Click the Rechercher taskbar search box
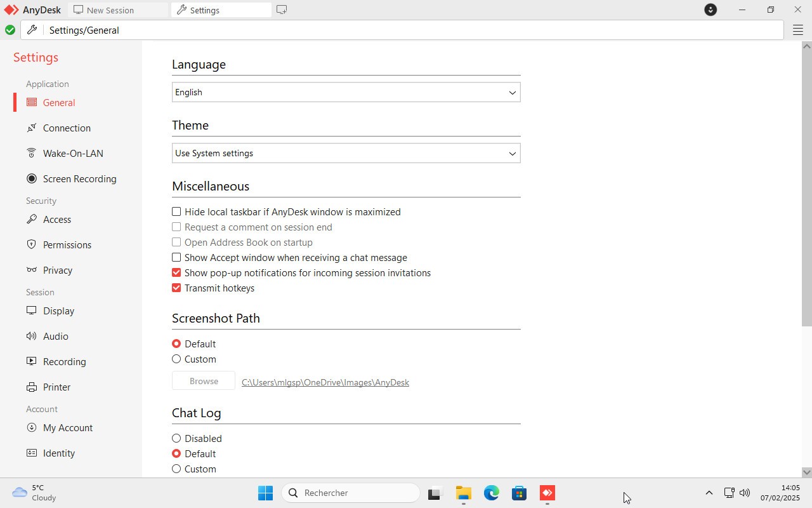 [x=351, y=493]
